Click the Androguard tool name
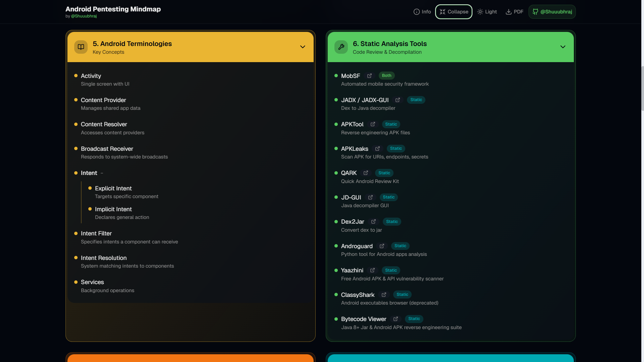644x362 pixels. [x=357, y=246]
